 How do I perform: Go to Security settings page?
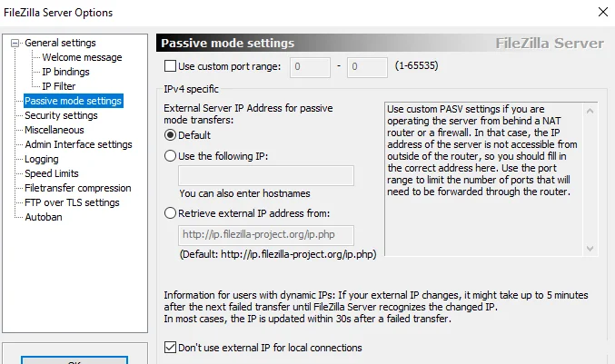coord(61,115)
